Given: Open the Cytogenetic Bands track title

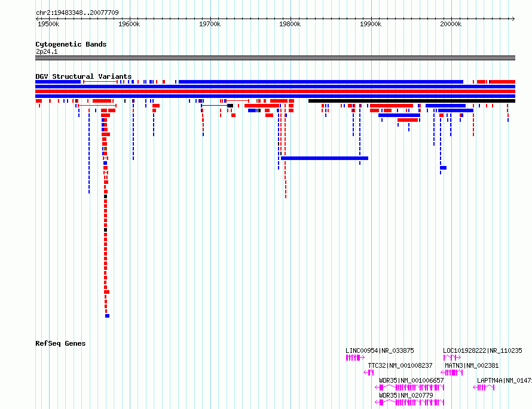Looking at the screenshot, I should pyautogui.click(x=71, y=44).
